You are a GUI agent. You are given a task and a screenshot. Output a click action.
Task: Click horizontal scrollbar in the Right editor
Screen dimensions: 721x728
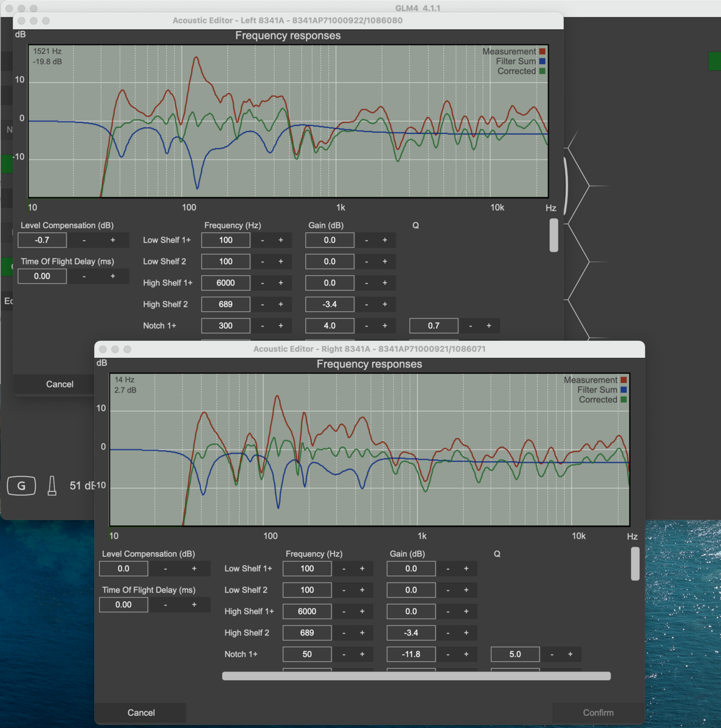tap(416, 676)
